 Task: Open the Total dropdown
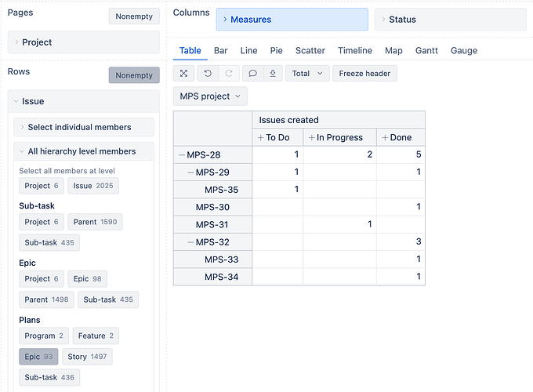[x=307, y=74]
